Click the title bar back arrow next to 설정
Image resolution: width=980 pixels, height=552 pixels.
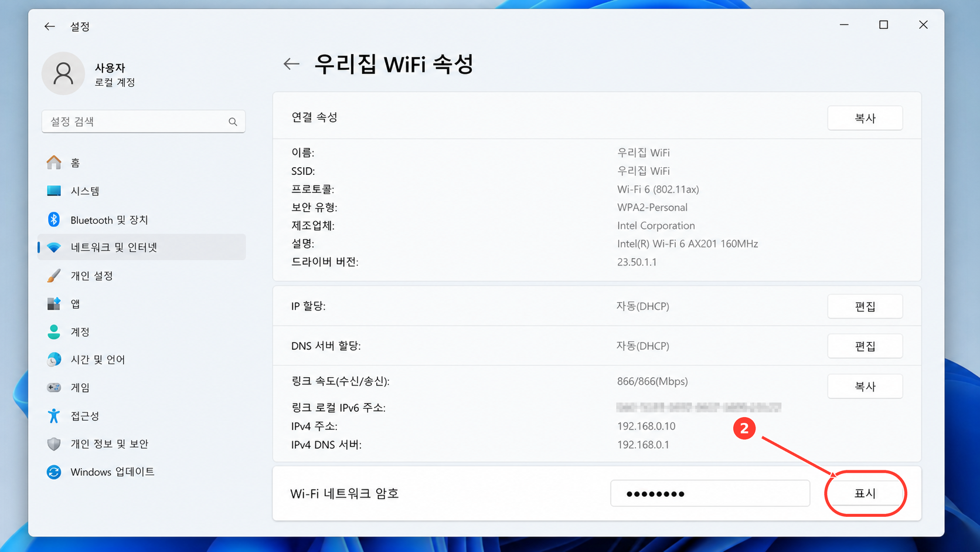point(50,26)
